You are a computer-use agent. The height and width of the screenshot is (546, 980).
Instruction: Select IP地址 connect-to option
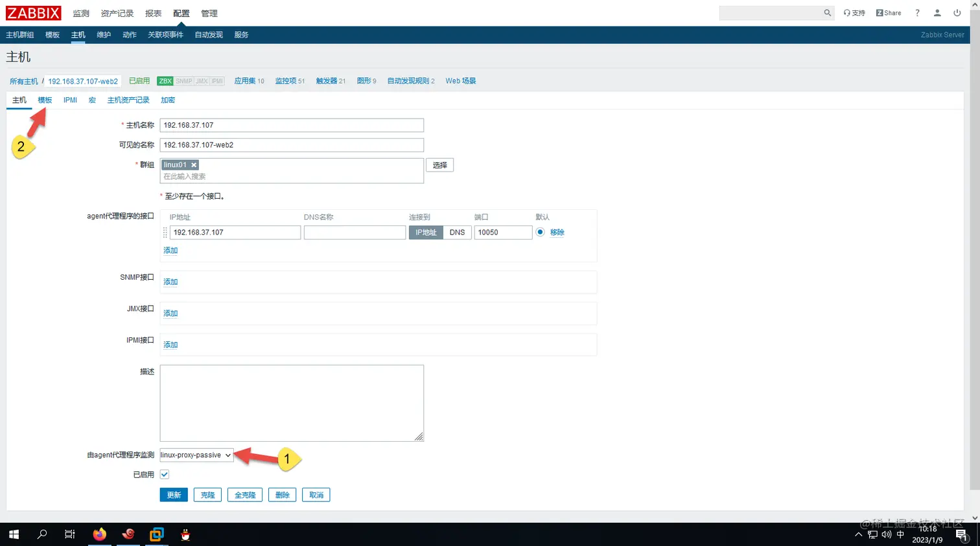(x=426, y=233)
